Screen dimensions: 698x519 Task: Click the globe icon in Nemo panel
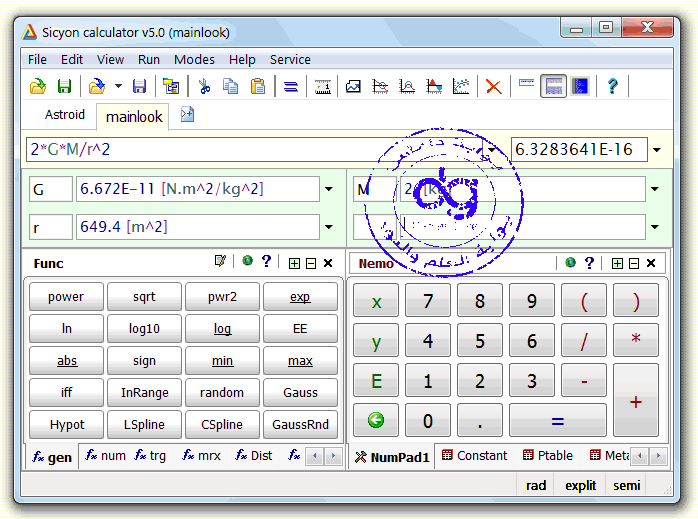click(x=570, y=262)
